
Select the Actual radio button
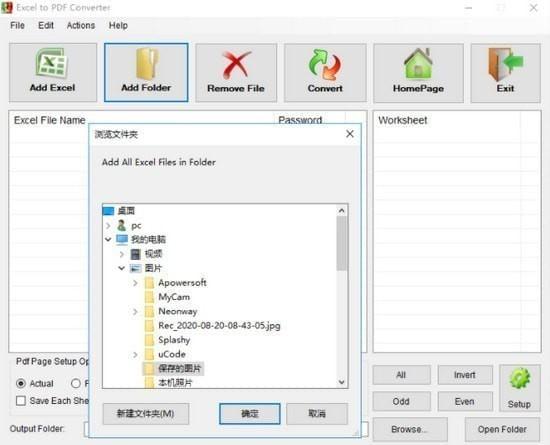(x=21, y=384)
